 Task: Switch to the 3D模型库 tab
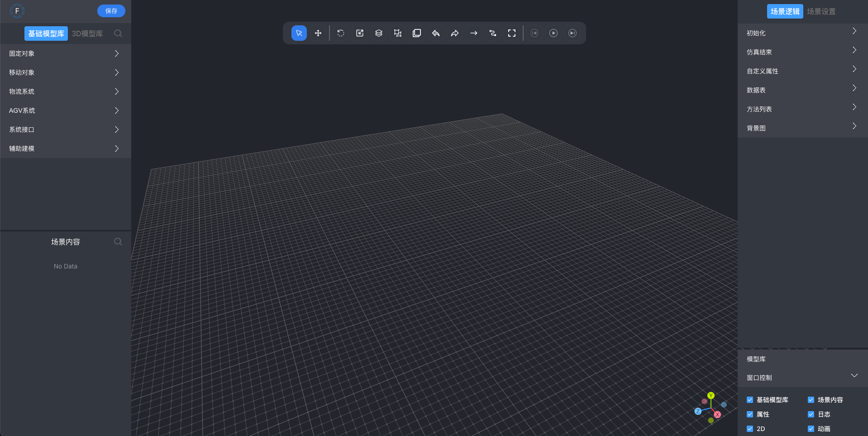[x=87, y=34]
